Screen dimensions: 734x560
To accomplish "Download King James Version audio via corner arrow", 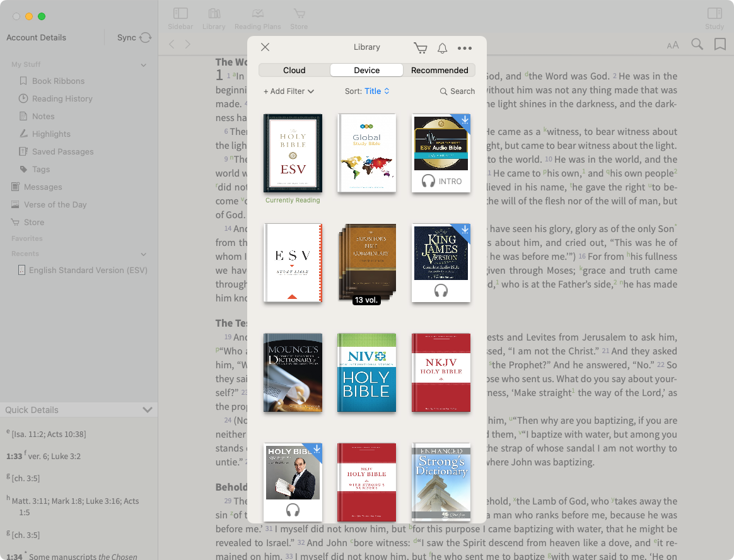I will [464, 230].
